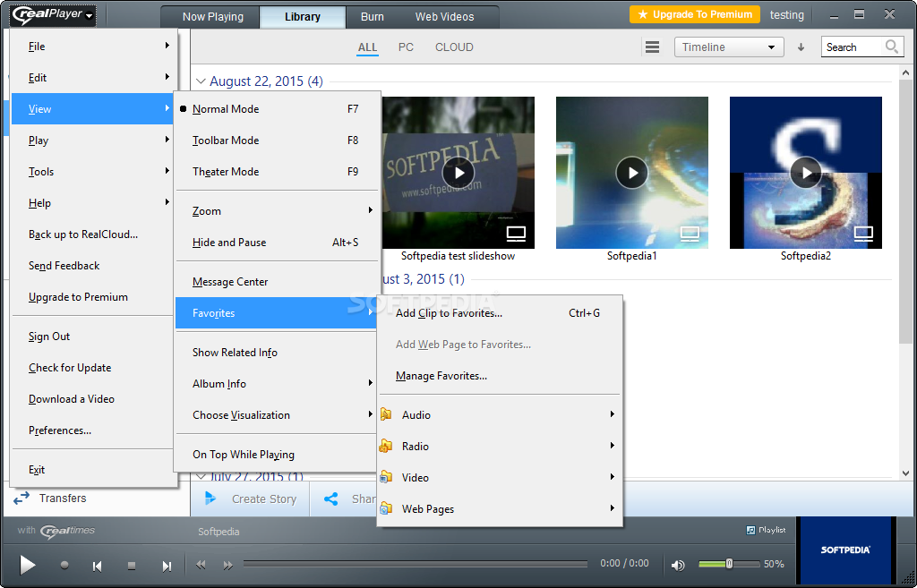The height and width of the screenshot is (588, 917).
Task: Click the Record button
Action: [x=64, y=565]
